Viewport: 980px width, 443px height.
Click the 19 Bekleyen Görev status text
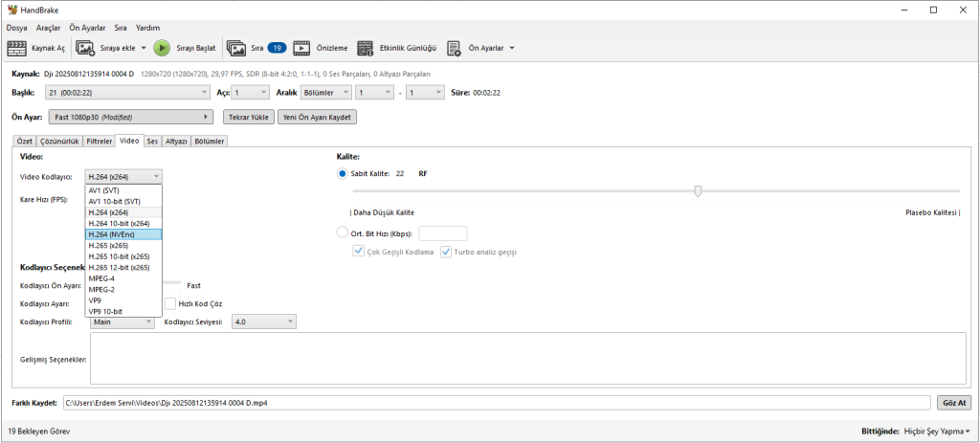pyautogui.click(x=38, y=432)
